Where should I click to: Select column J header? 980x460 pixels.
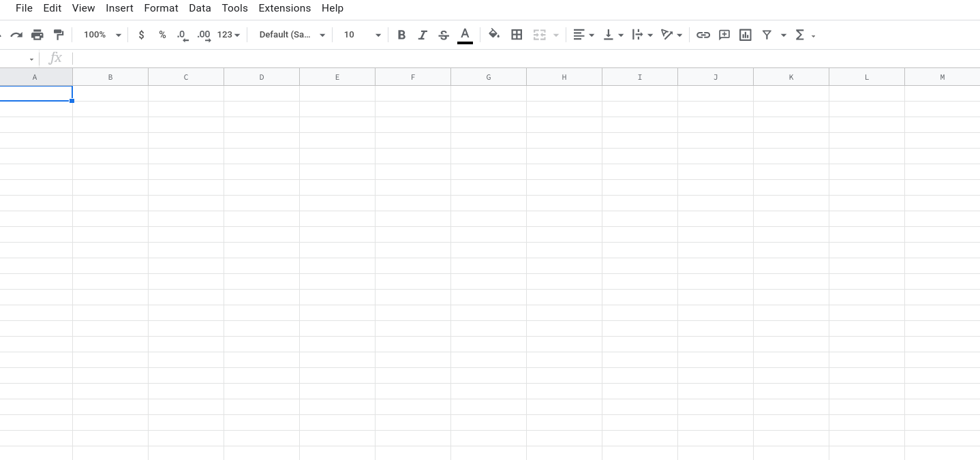coord(716,77)
